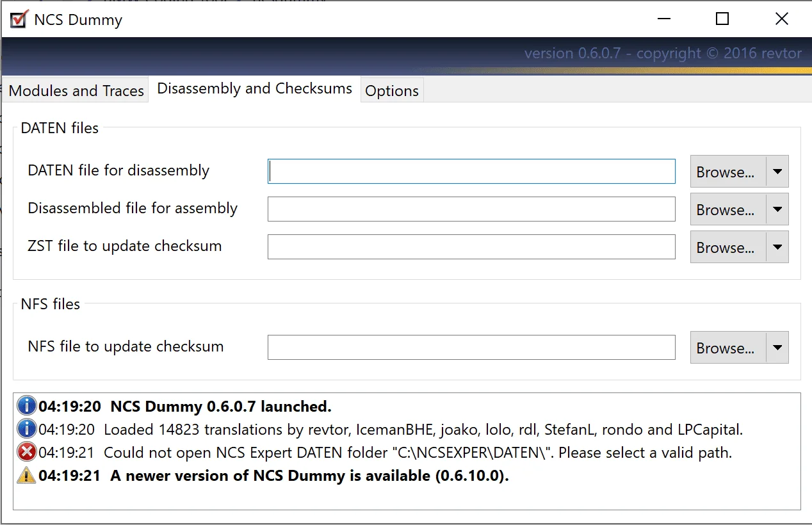The image size is (812, 525).
Task: Focus the DATEN file for disassembly field
Action: tap(471, 171)
